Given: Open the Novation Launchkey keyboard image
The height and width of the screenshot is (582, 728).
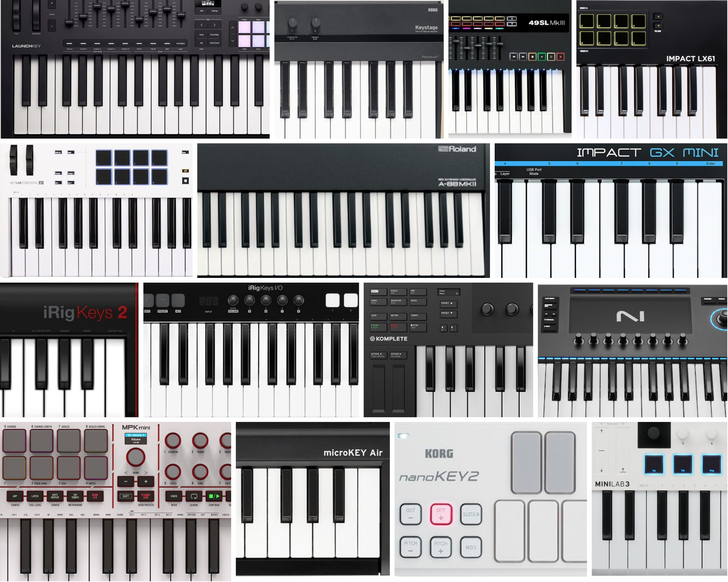Looking at the screenshot, I should (135, 69).
